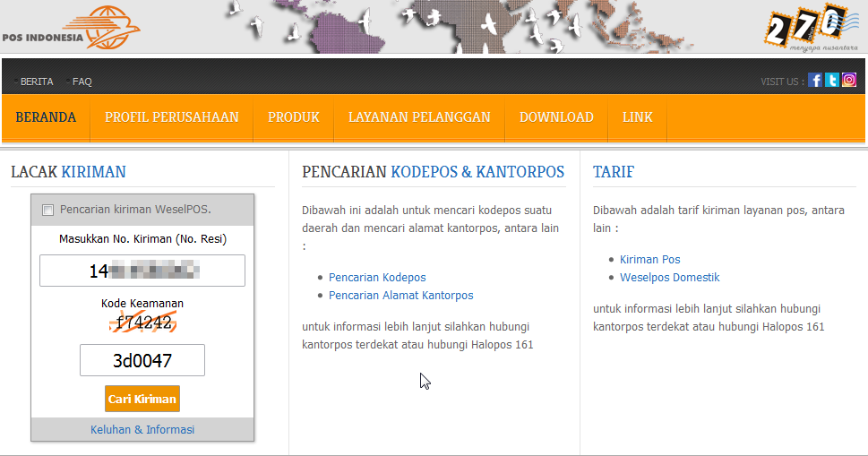Open PROFIL PERUSAHAAN menu

(x=172, y=117)
